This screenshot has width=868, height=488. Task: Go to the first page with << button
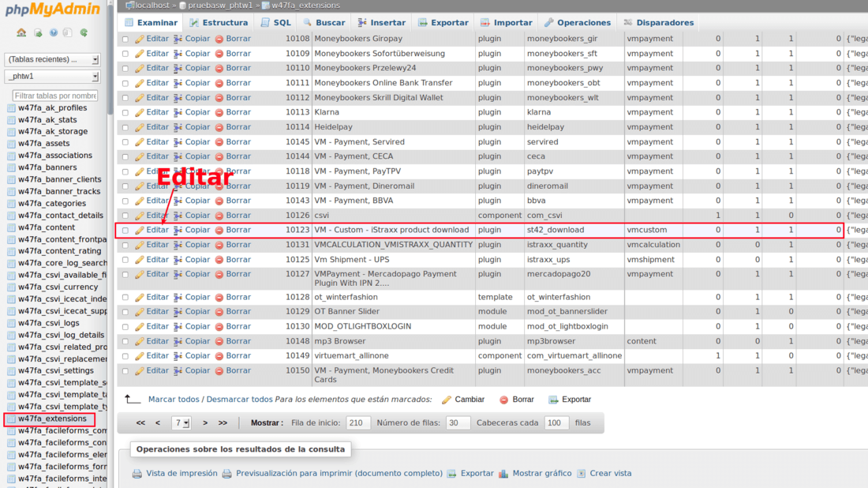point(140,423)
